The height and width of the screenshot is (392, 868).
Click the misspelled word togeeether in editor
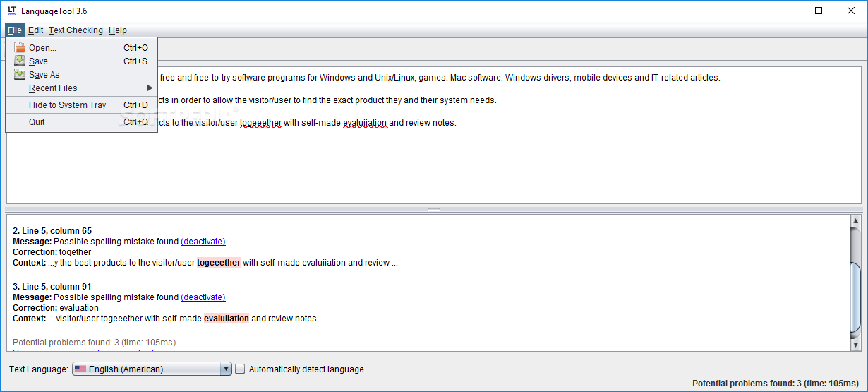click(260, 123)
